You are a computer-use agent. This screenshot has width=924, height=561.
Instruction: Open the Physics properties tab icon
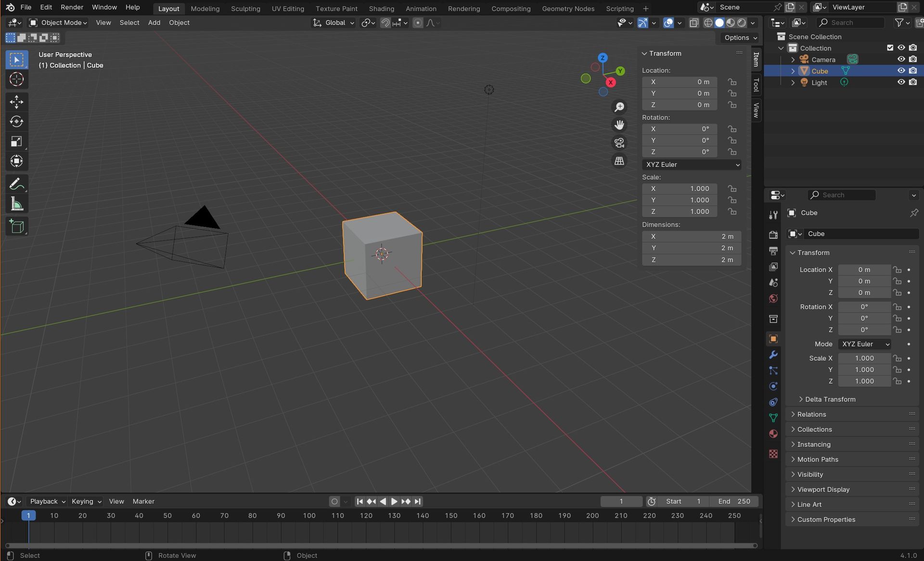click(x=773, y=386)
